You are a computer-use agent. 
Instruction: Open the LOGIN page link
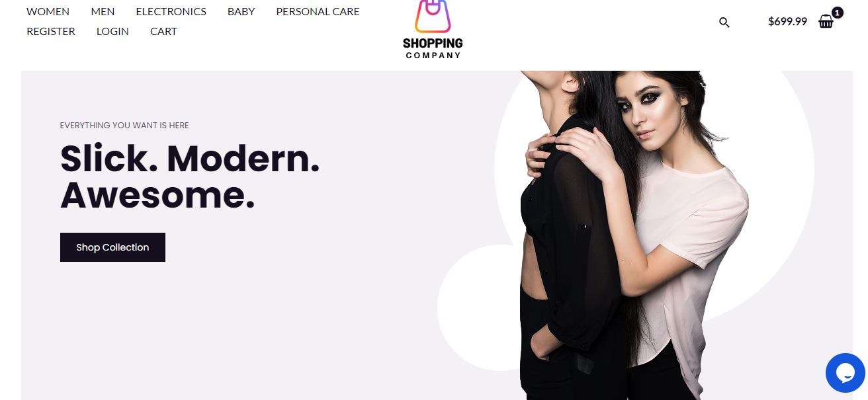point(112,31)
